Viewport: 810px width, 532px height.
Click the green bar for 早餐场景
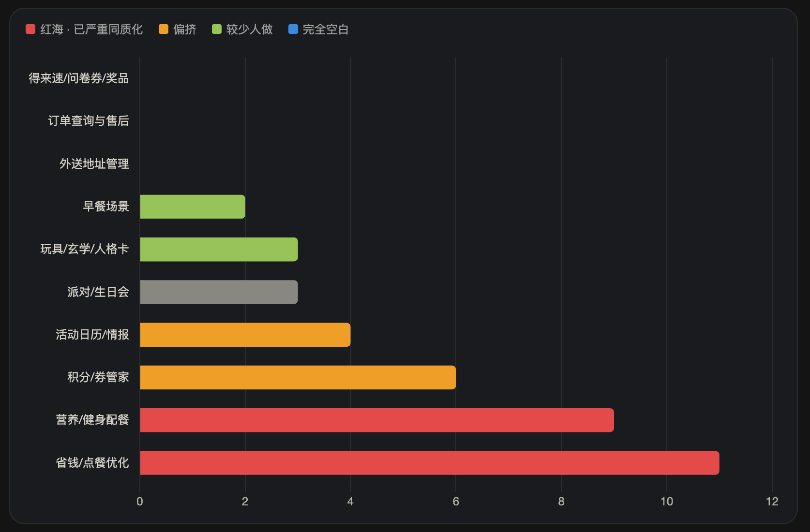click(x=193, y=207)
